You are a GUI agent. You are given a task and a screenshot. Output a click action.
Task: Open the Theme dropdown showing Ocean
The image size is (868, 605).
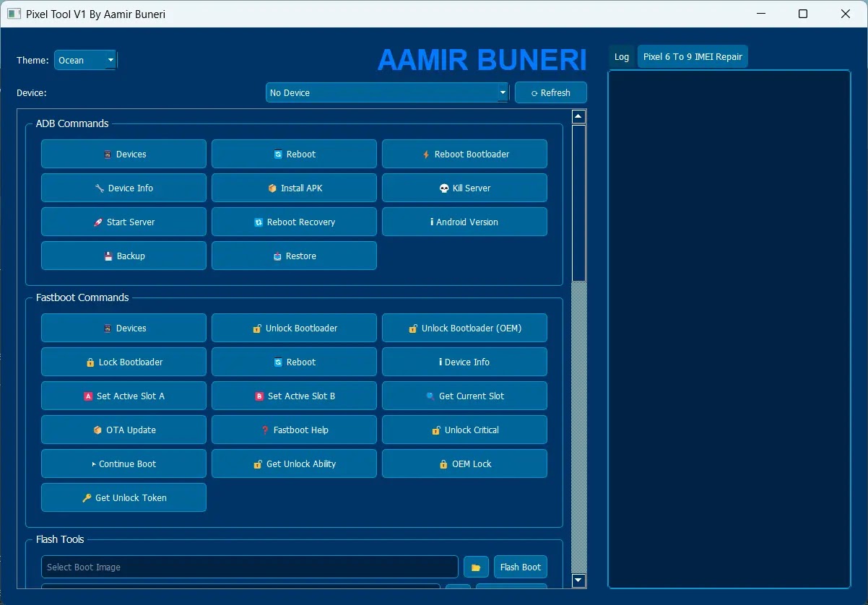(85, 60)
